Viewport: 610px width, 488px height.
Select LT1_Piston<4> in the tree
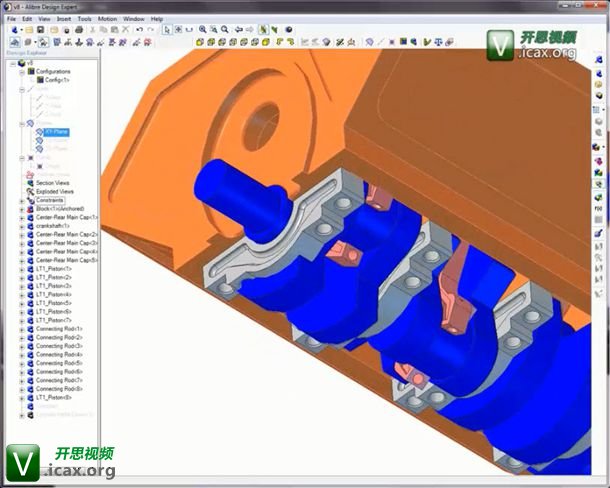coord(54,295)
